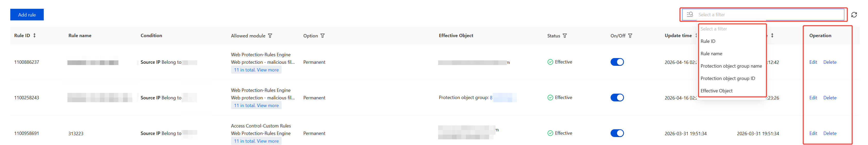Open the On/Off column filter funnel
This screenshot has width=868, height=145.
coord(630,36)
